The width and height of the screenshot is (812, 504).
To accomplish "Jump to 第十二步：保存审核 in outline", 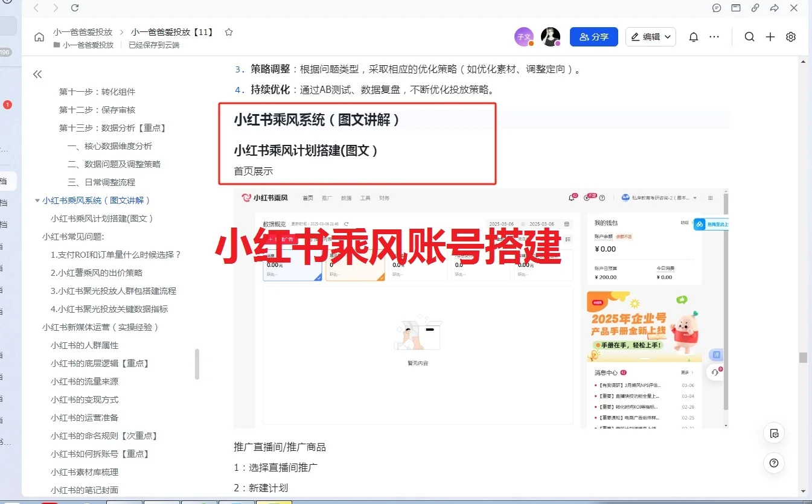I will [x=97, y=110].
